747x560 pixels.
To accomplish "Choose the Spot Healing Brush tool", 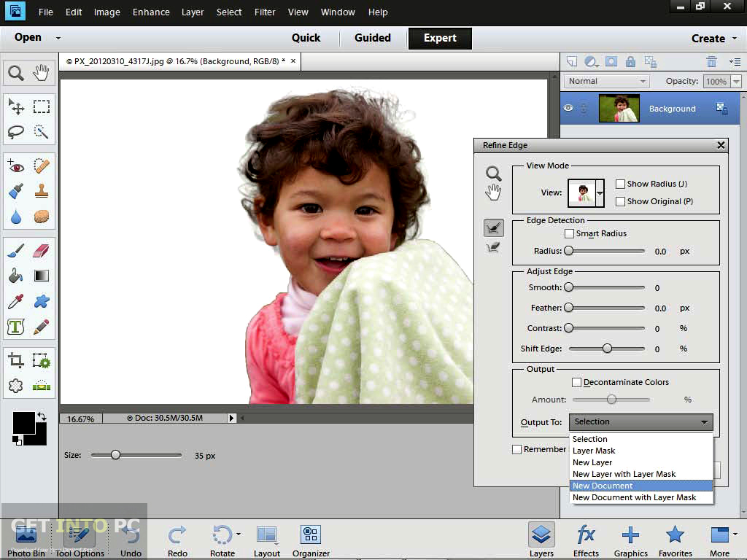I will point(42,166).
